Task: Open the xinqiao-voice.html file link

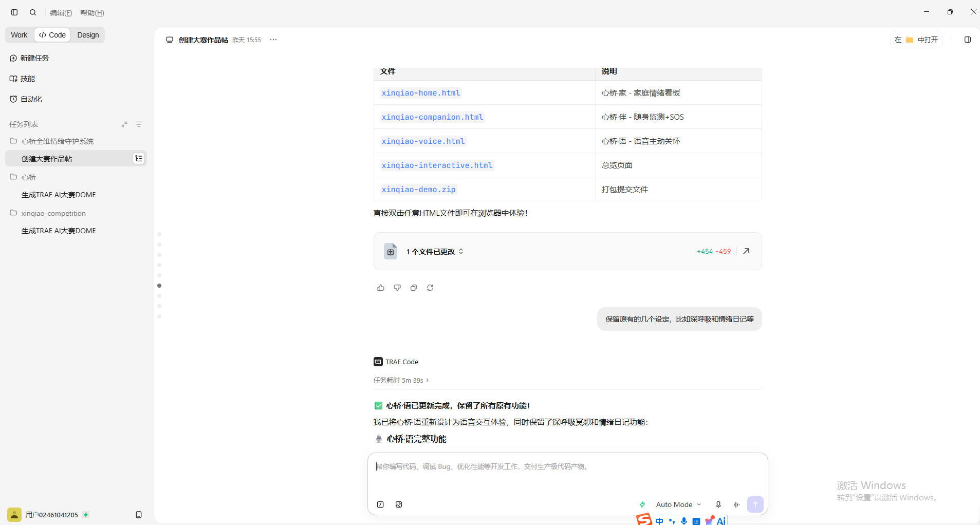Action: click(423, 141)
